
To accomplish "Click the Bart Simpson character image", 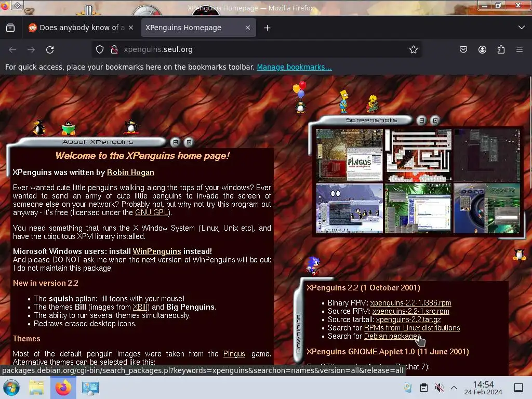I will [344, 101].
